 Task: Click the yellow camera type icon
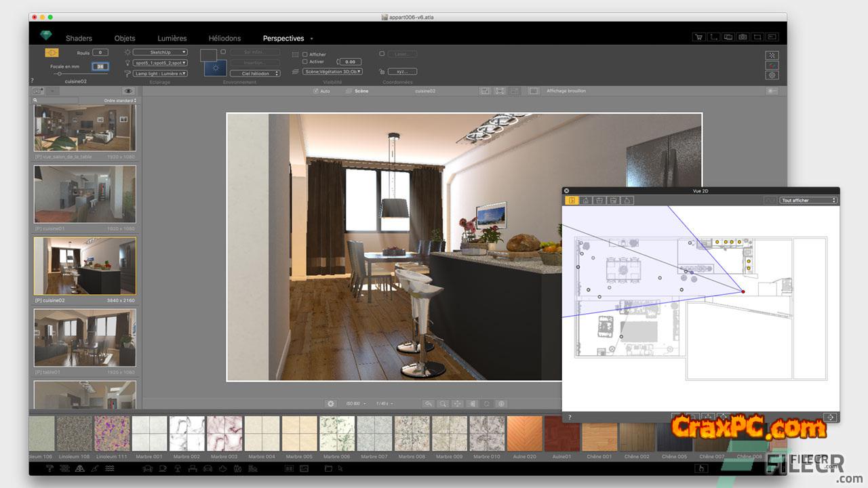(52, 53)
